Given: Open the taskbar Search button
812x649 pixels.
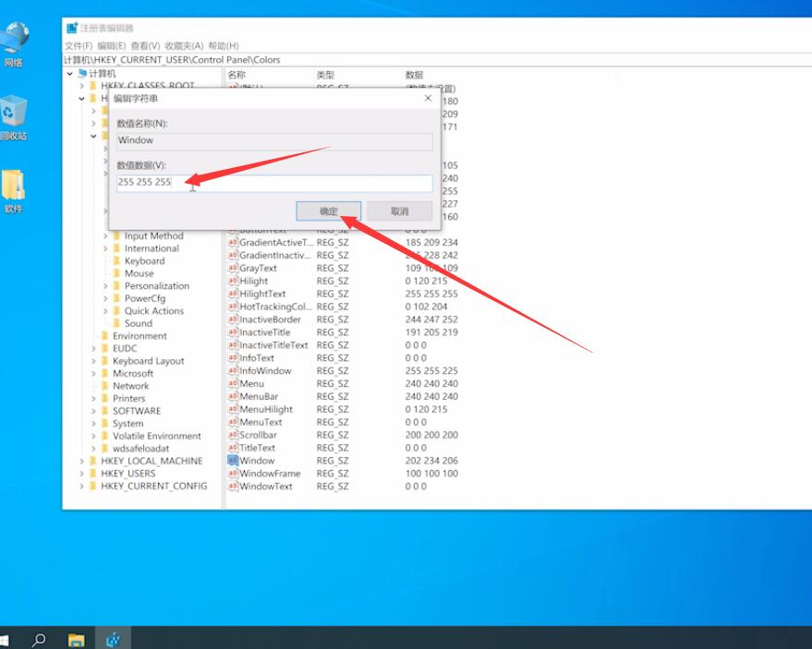Looking at the screenshot, I should [38, 639].
